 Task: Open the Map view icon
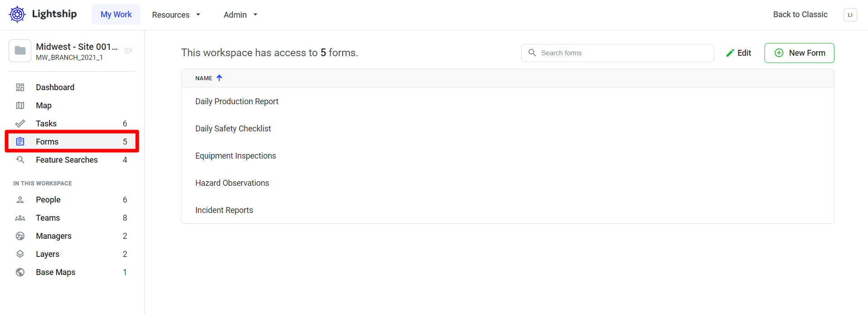(x=20, y=106)
